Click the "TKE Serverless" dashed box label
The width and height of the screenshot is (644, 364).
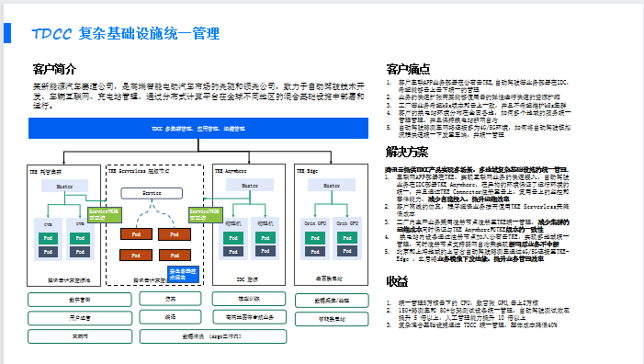pyautogui.click(x=139, y=171)
